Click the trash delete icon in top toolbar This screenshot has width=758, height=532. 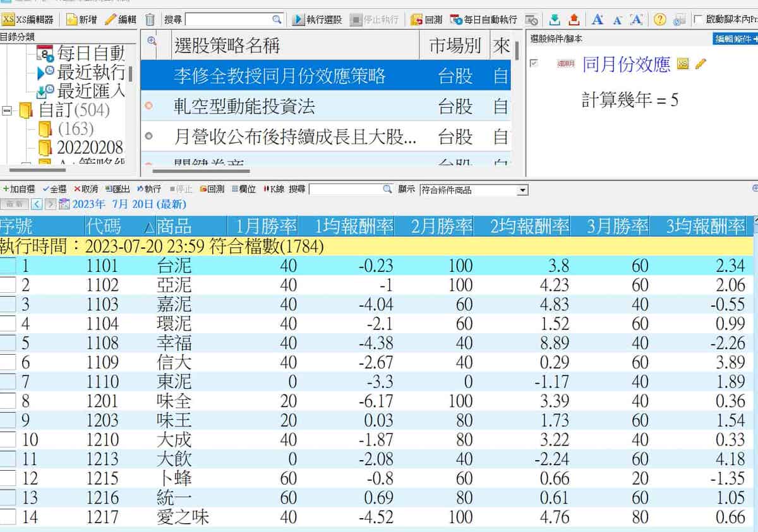[x=150, y=20]
